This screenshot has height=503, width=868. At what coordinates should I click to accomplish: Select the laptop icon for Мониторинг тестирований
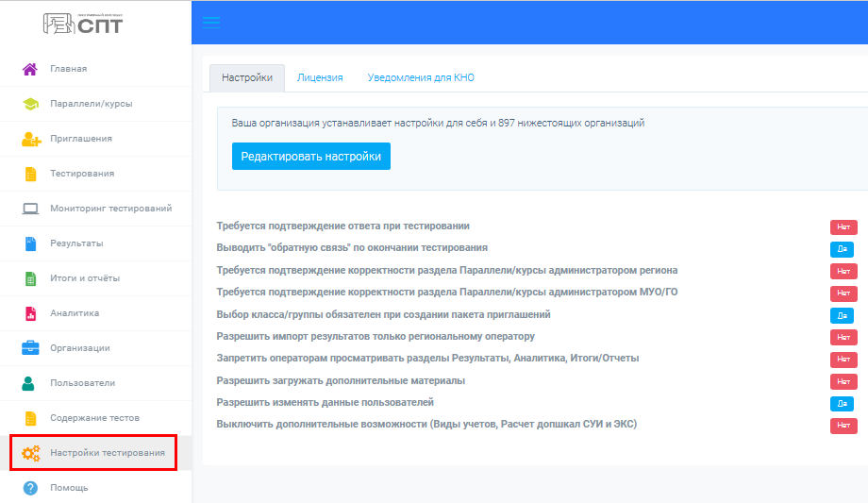(30, 209)
